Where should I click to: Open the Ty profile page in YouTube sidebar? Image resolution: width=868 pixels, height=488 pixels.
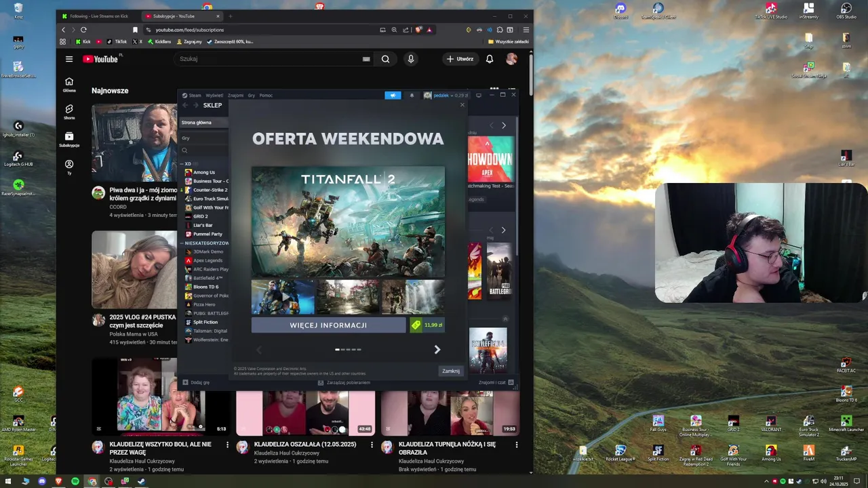pos(69,167)
